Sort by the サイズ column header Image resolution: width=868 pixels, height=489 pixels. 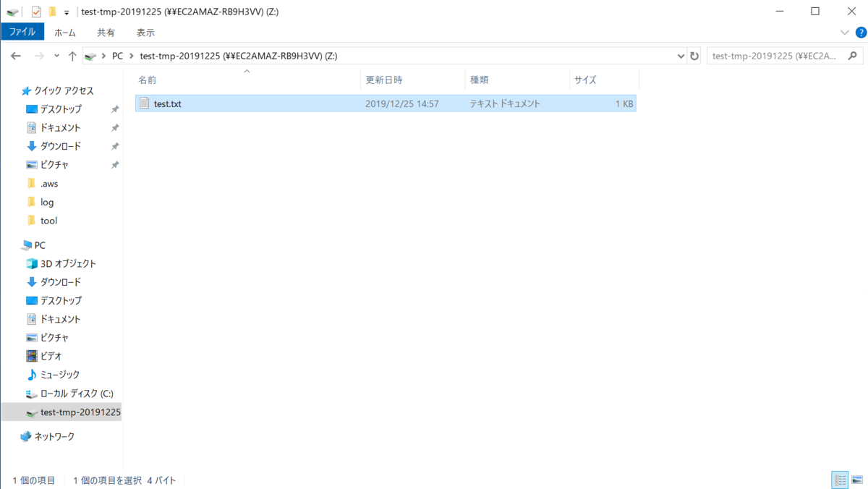tap(585, 80)
